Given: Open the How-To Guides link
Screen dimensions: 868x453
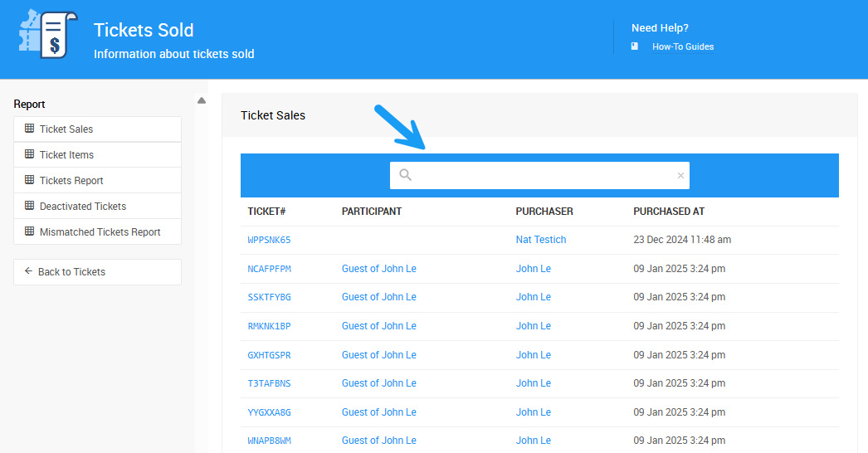Looking at the screenshot, I should point(682,46).
